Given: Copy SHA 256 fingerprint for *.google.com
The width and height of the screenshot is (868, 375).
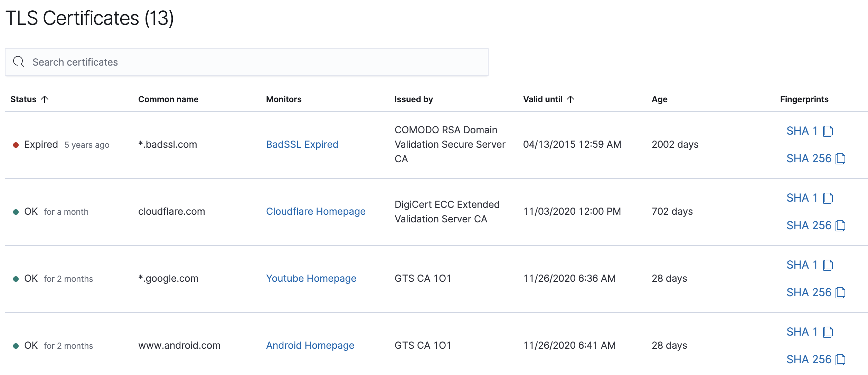Looking at the screenshot, I should tap(841, 292).
